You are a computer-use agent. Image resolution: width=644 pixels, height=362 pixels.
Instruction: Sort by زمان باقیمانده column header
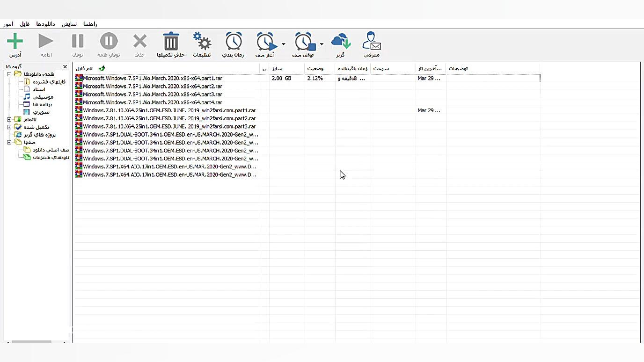coord(353,69)
